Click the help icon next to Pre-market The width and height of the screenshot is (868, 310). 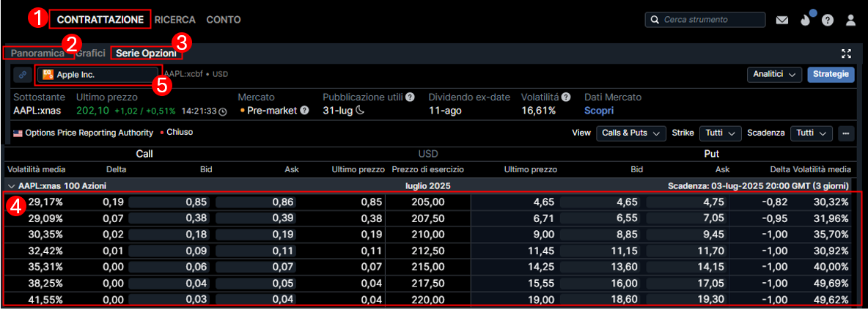point(304,111)
